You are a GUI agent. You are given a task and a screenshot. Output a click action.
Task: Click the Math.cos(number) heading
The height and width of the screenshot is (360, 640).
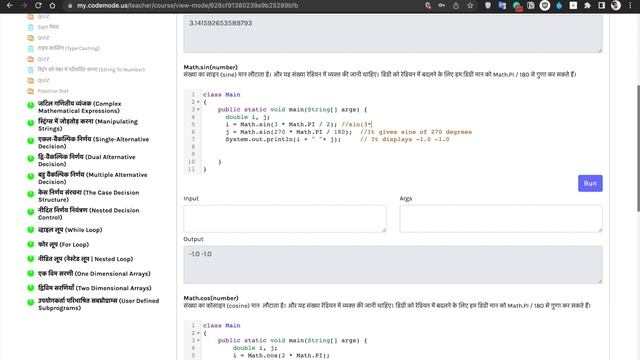pyautogui.click(x=211, y=298)
